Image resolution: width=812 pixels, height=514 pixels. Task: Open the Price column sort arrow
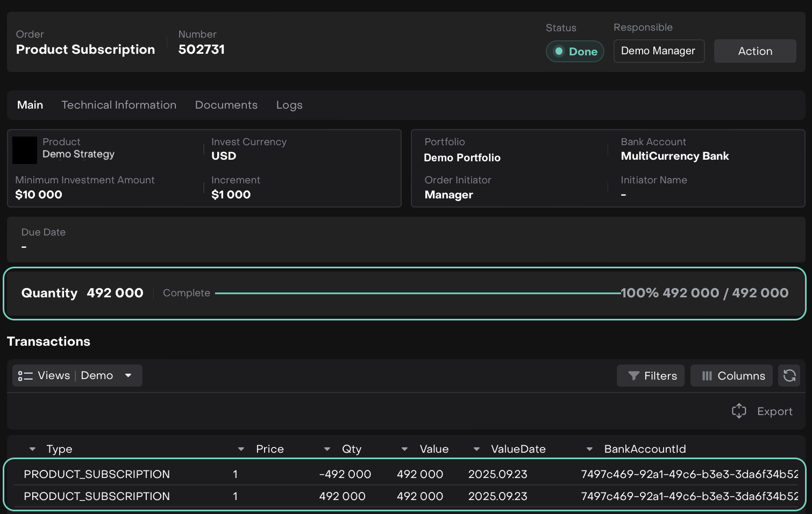[241, 449]
